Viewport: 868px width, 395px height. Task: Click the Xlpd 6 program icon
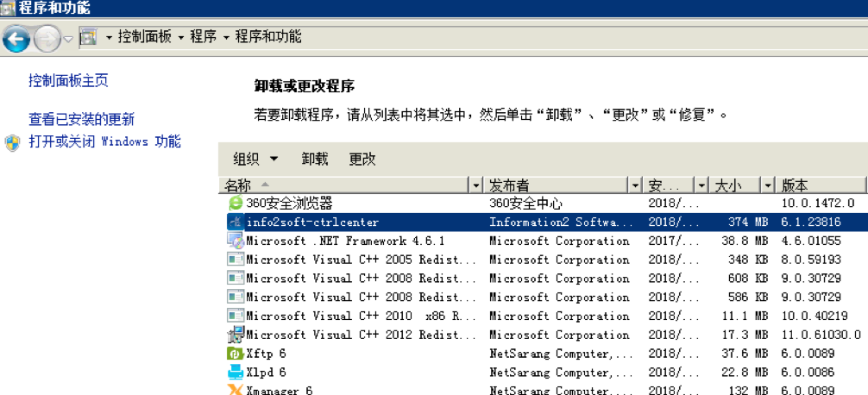[x=236, y=373]
